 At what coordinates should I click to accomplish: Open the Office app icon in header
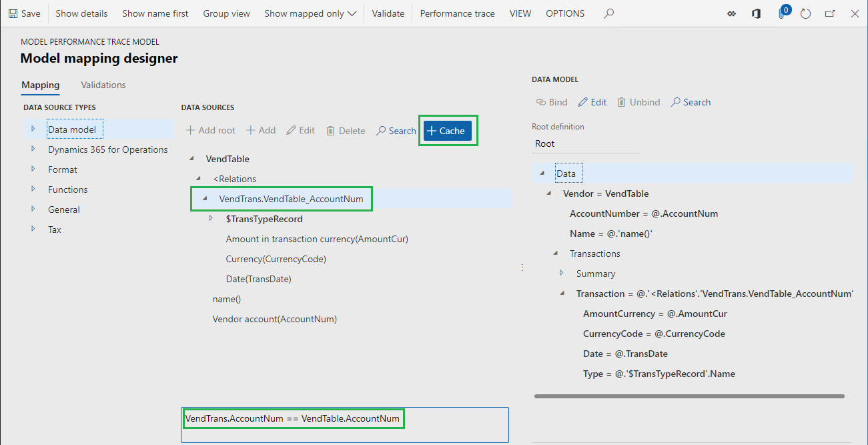756,13
